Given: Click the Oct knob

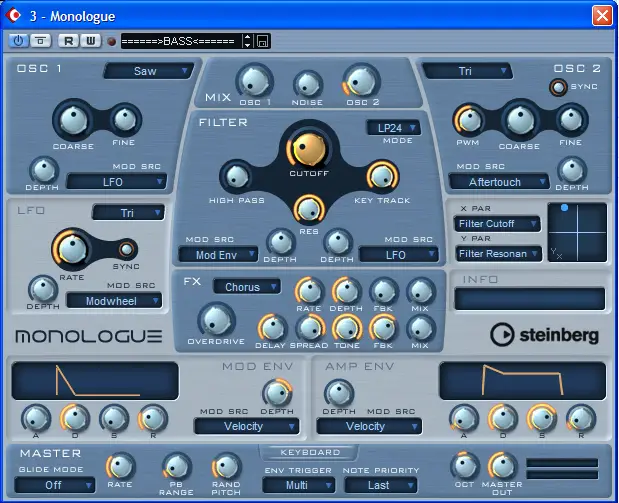Looking at the screenshot, I should 465,466.
